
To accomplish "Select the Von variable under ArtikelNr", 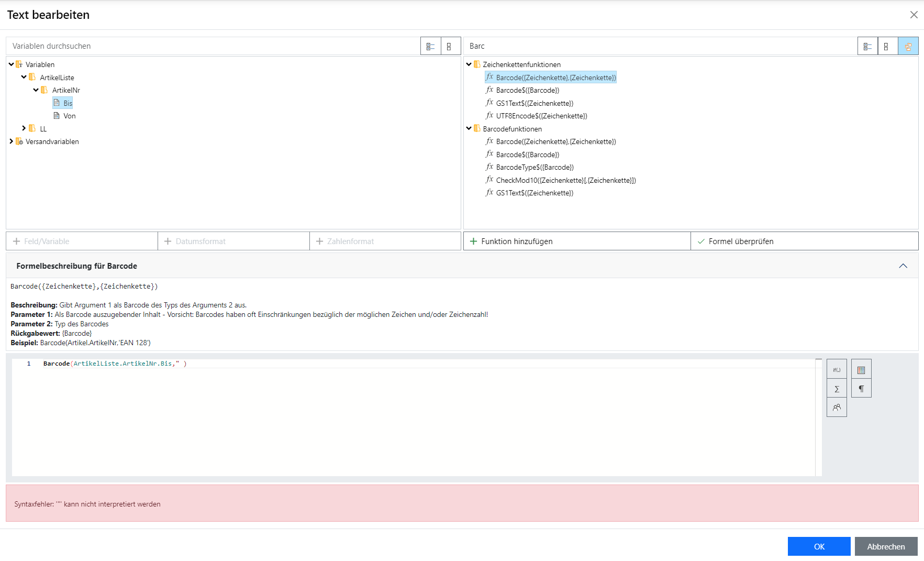I will [69, 116].
